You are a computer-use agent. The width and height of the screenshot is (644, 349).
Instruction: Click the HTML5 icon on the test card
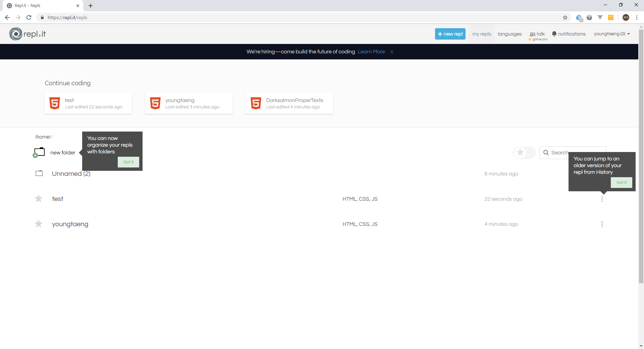pos(55,103)
